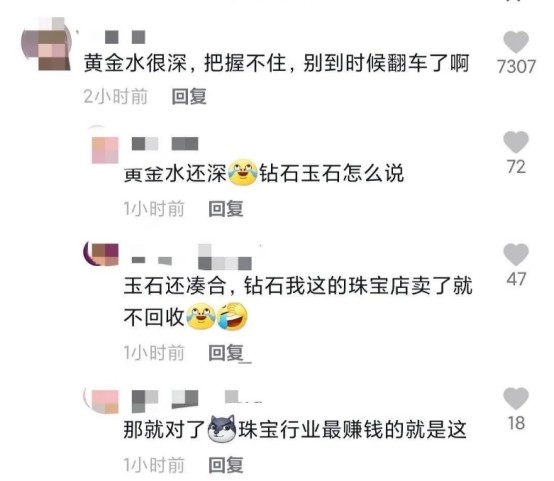Tap heart on comment with 47 likes
Screen dimensions: 554x481
click(x=516, y=254)
